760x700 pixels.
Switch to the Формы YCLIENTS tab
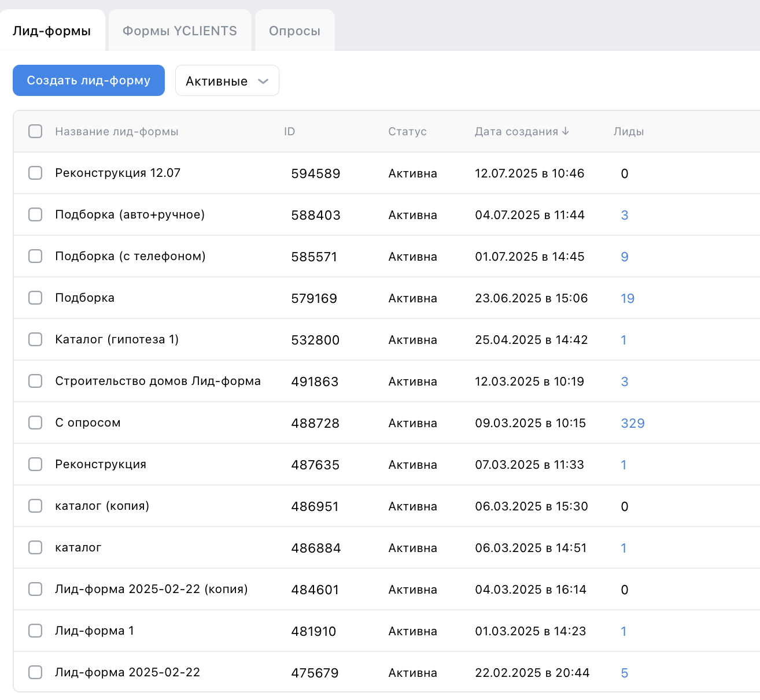pyautogui.click(x=180, y=31)
